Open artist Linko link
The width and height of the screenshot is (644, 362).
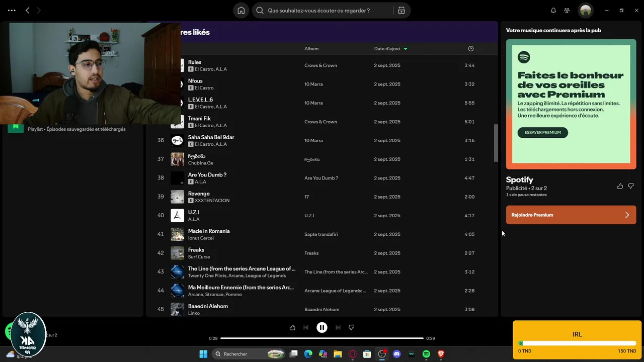point(194,313)
